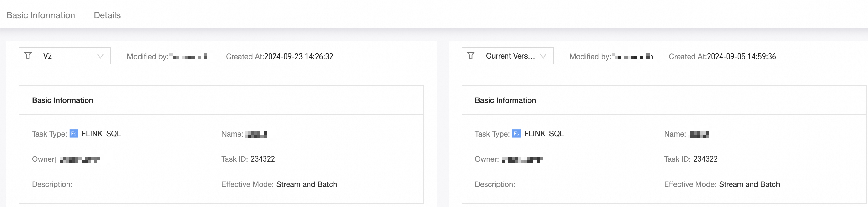Click Task ID 234322 in the V2 panel

[x=262, y=159]
